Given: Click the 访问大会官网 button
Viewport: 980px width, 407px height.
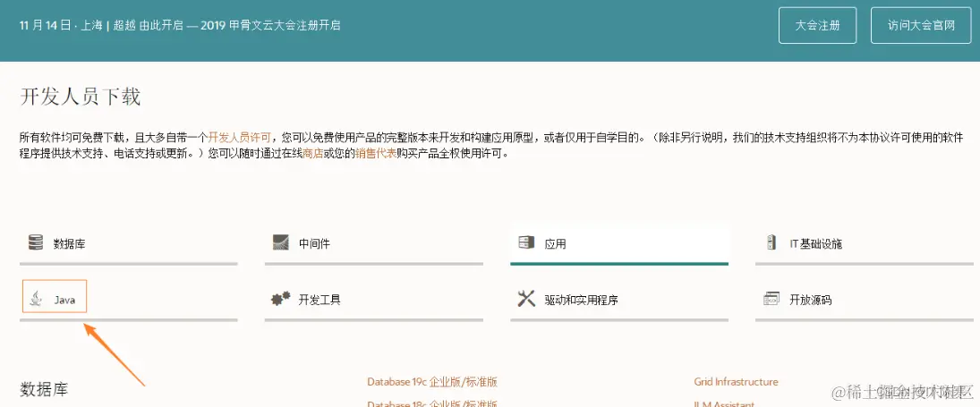Looking at the screenshot, I should click(921, 26).
